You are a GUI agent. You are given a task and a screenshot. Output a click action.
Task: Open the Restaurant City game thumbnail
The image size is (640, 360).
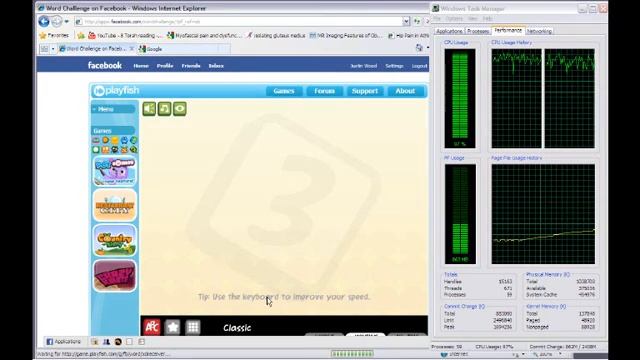pyautogui.click(x=115, y=205)
